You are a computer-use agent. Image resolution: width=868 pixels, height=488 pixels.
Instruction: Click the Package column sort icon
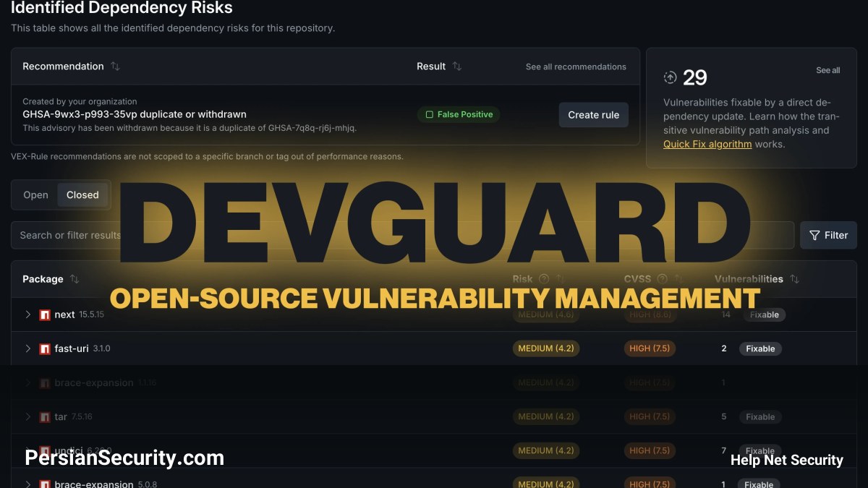coord(74,279)
